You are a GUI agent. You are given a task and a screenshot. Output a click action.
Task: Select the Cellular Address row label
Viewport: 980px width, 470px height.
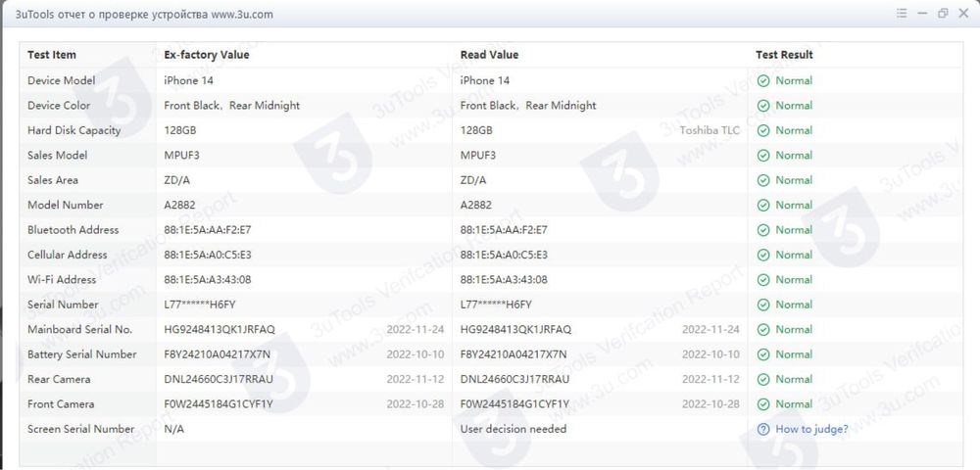pos(67,256)
